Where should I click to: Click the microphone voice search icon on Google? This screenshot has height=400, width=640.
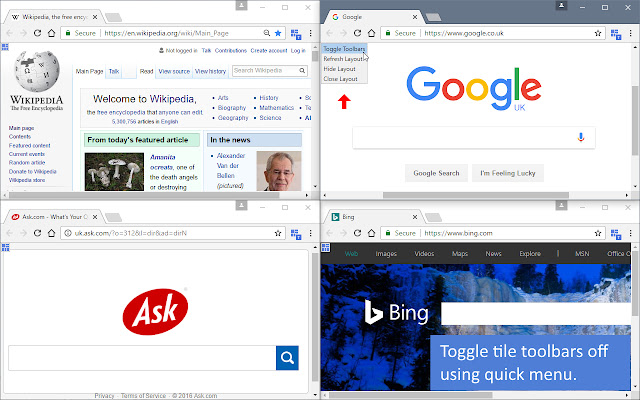(x=581, y=137)
